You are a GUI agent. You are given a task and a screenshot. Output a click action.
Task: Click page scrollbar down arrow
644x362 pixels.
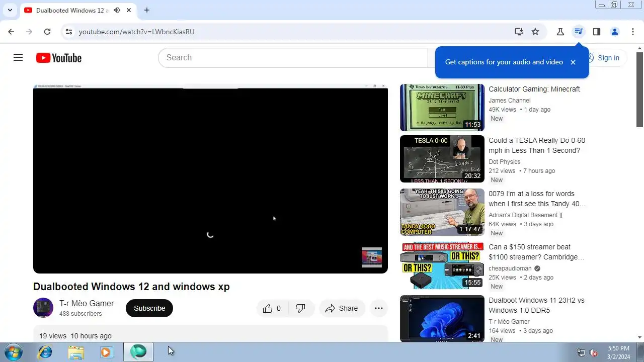coord(639,337)
